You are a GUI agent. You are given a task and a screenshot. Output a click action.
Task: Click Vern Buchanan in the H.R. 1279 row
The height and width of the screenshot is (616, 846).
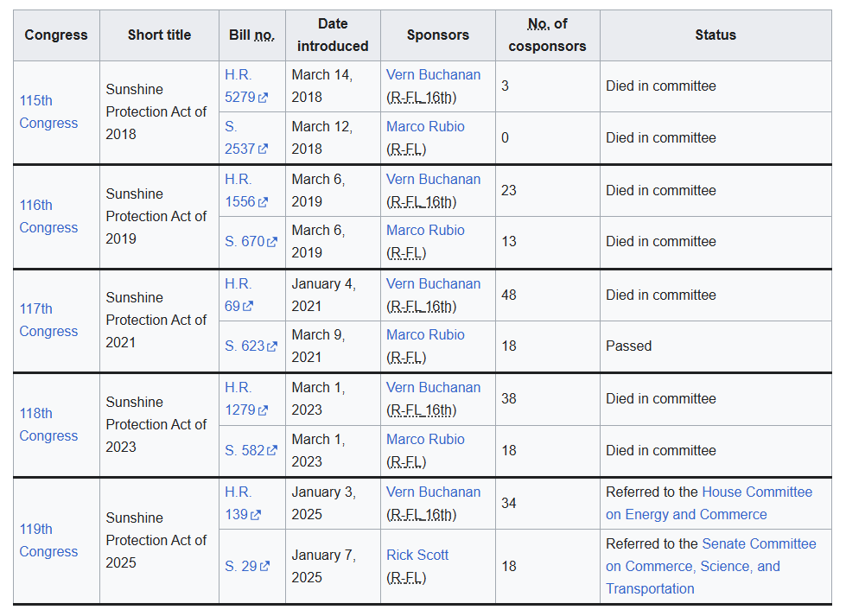433,388
